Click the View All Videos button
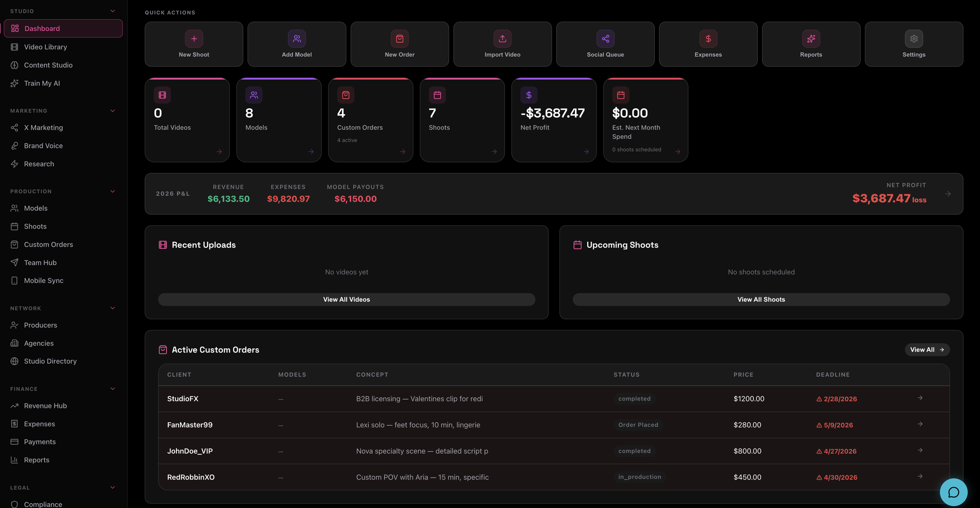Screen dimensions: 980x508 [346, 299]
